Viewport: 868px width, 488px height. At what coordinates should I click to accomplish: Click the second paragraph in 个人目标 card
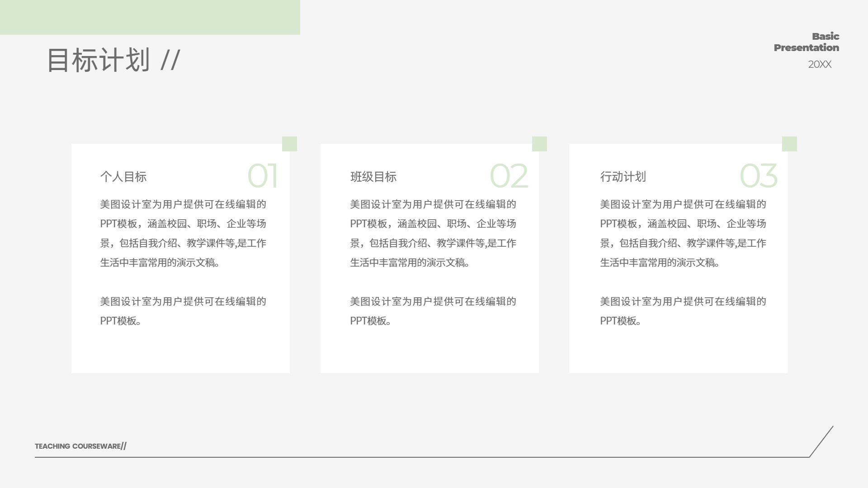(183, 311)
